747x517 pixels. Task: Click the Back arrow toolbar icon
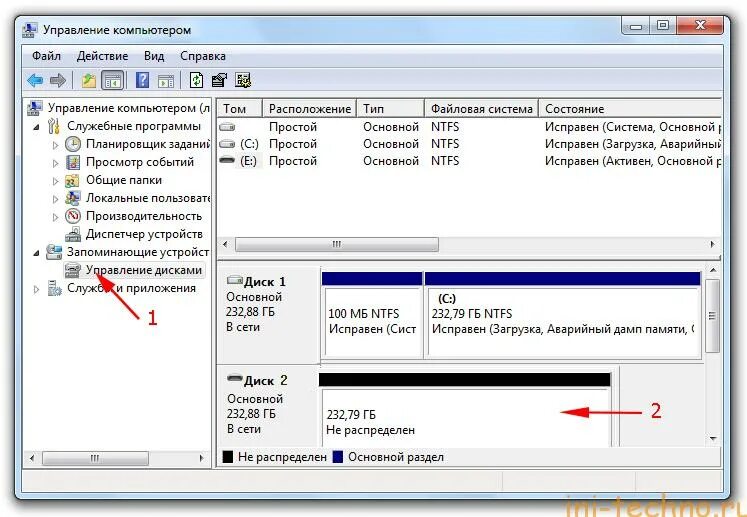35,80
